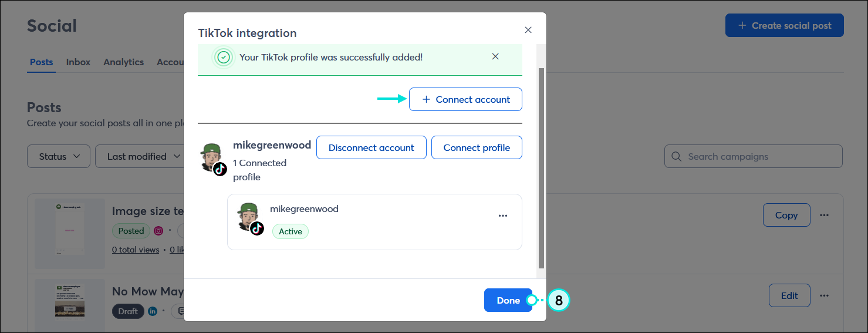Click the Search campaigns field
The width and height of the screenshot is (868, 333).
(753, 156)
